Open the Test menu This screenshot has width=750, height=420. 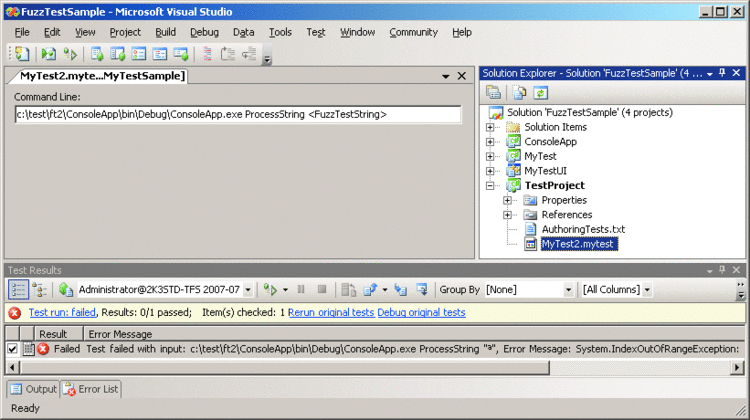(x=316, y=32)
